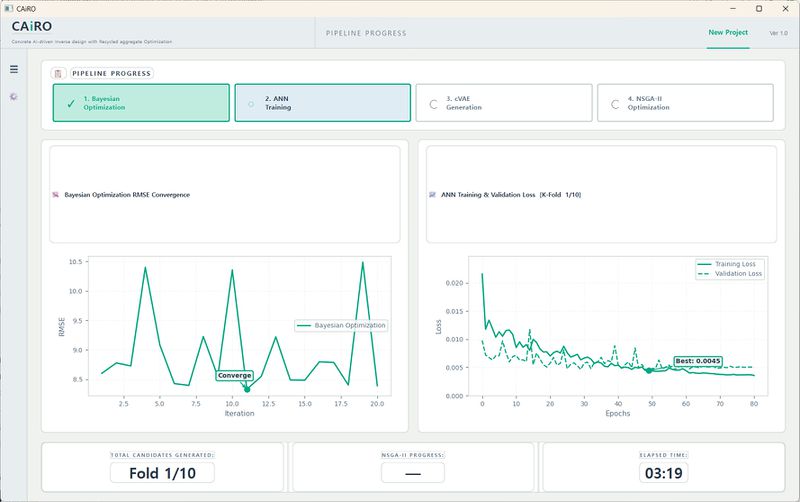Click the Validation Loss legend entry

[x=730, y=274]
